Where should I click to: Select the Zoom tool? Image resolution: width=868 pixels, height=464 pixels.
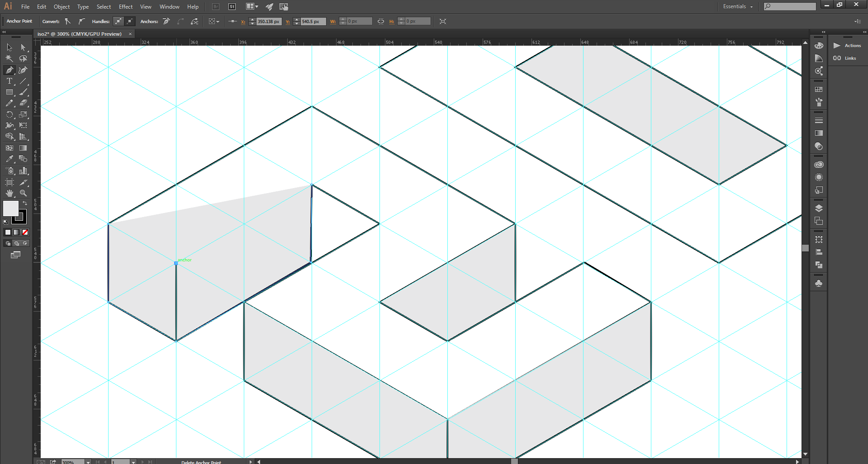(23, 193)
